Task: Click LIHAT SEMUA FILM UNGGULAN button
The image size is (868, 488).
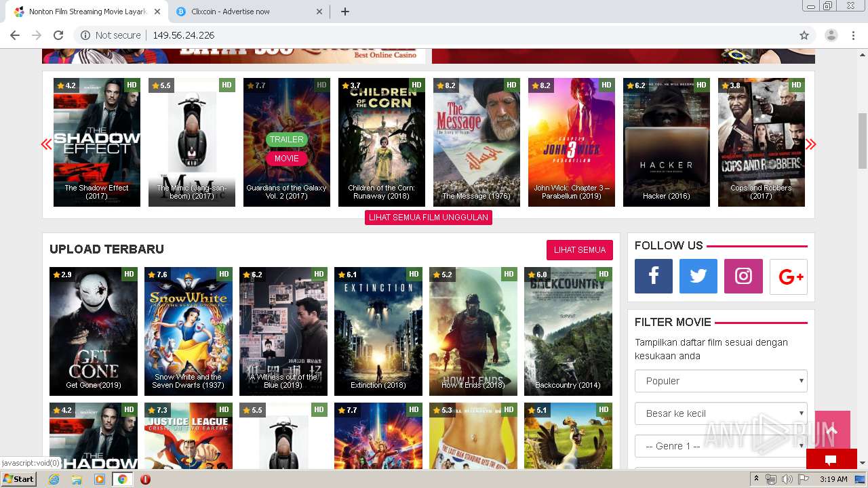Action: pos(429,218)
